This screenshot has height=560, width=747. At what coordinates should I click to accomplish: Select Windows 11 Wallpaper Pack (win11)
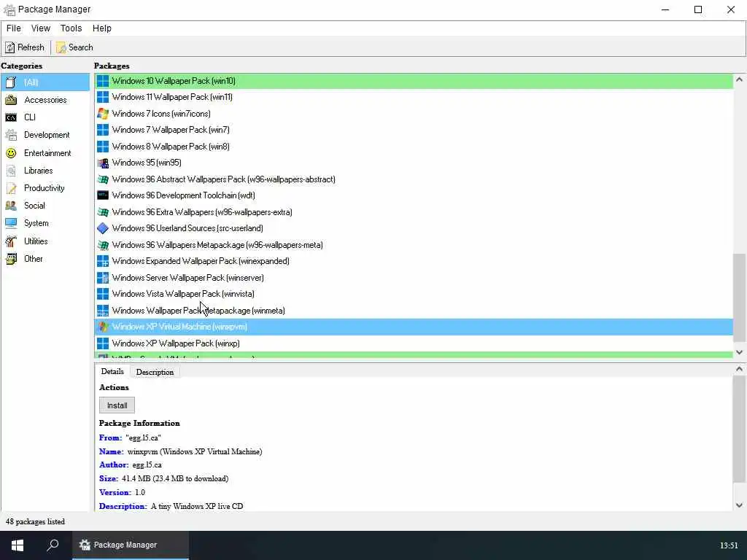[x=414, y=97]
